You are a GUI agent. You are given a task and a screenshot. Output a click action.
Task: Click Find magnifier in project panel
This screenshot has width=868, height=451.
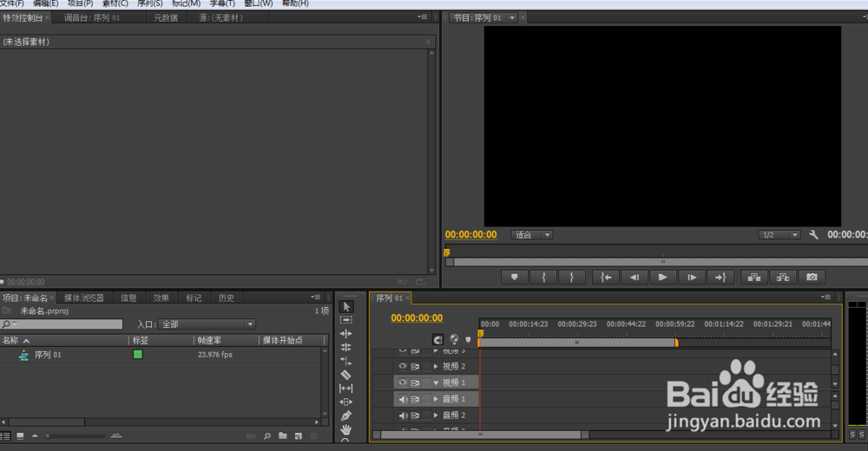tap(266, 436)
